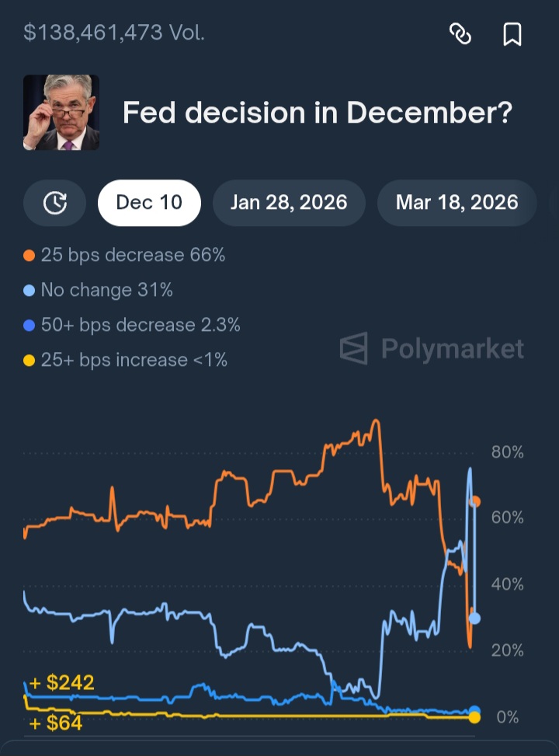The width and height of the screenshot is (559, 756).
Task: Click the yellow legend dot for 25+ bps increase
Action: point(30,361)
